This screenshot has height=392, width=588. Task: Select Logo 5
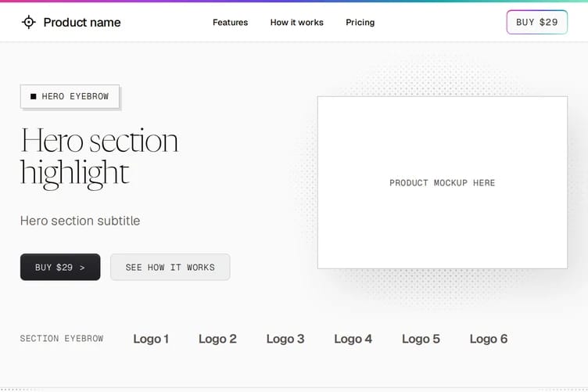[x=421, y=339]
